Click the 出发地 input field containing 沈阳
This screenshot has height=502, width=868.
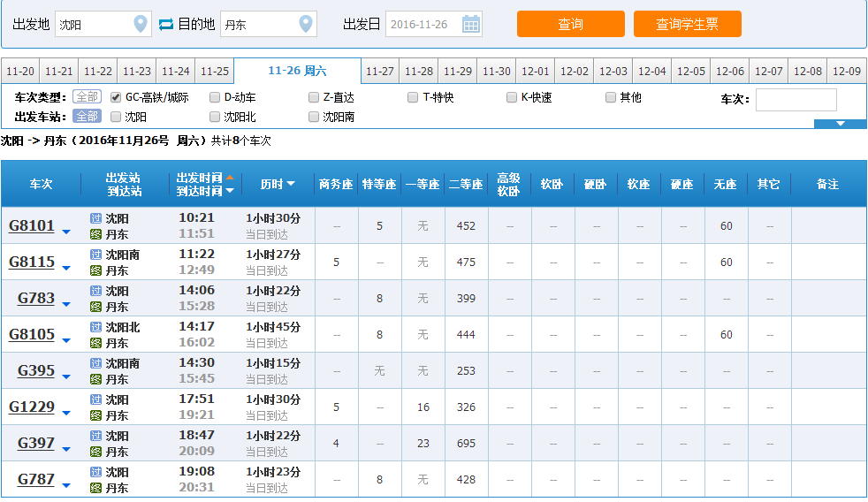tap(103, 25)
